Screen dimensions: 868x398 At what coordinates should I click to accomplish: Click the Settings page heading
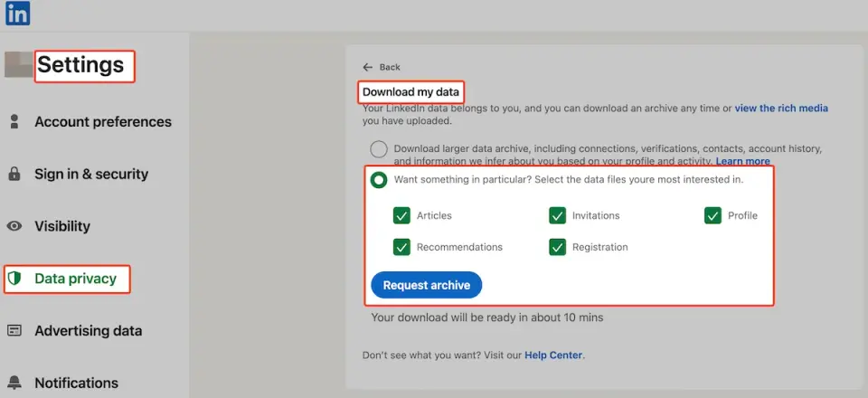click(x=80, y=65)
